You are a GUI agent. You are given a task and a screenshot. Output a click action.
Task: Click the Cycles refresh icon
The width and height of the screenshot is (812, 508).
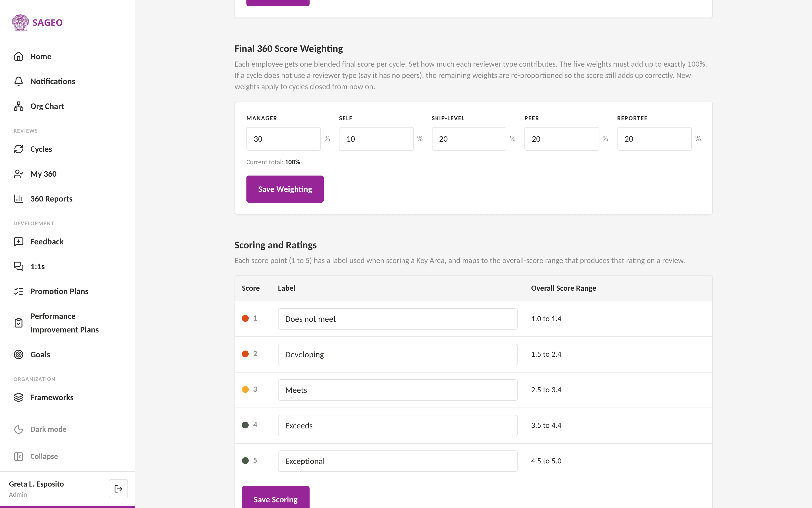pyautogui.click(x=18, y=149)
